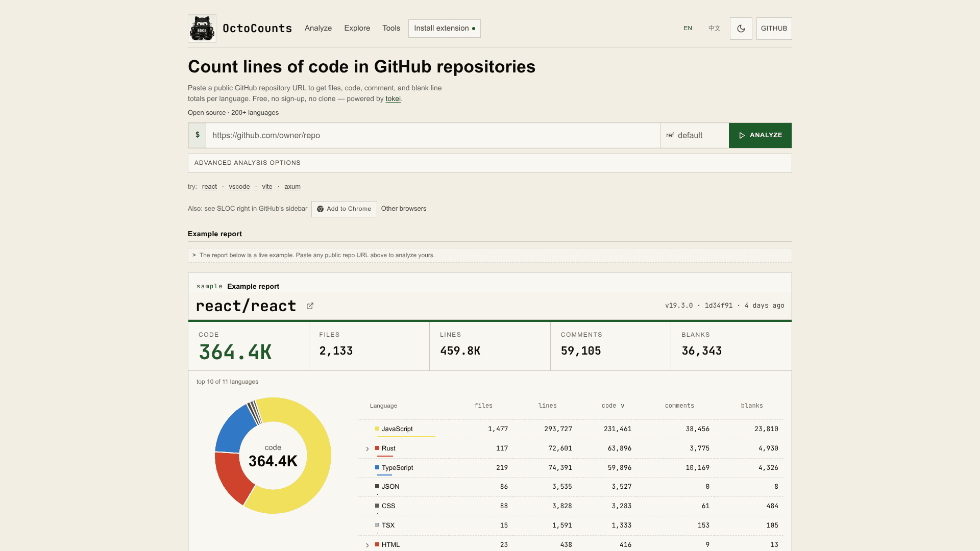Screen dimensions: 980x551
Task: Click the ref default input field
Action: 700,135
